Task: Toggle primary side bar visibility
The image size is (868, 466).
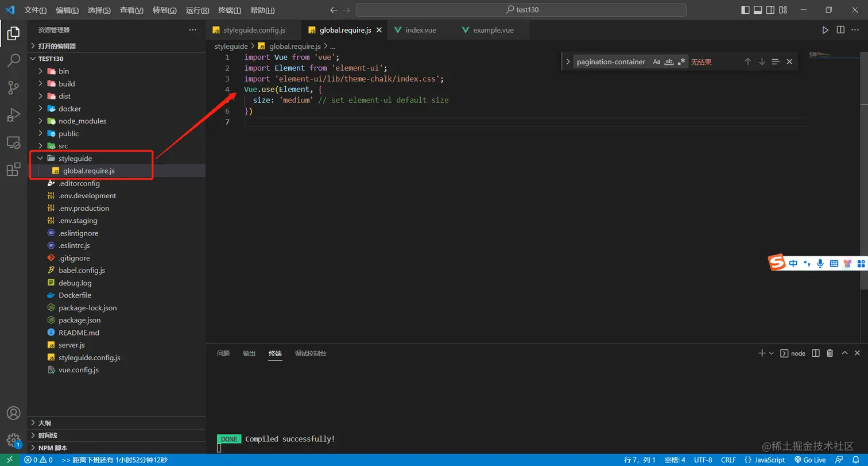Action: click(x=745, y=10)
